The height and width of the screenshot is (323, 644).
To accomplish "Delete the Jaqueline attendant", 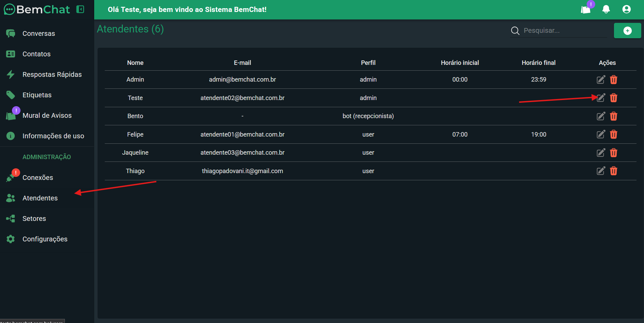I will (x=613, y=153).
